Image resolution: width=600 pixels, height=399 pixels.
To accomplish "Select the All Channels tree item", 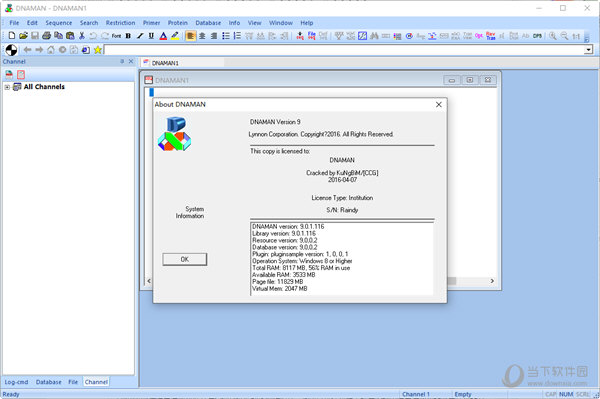I will pyautogui.click(x=44, y=87).
